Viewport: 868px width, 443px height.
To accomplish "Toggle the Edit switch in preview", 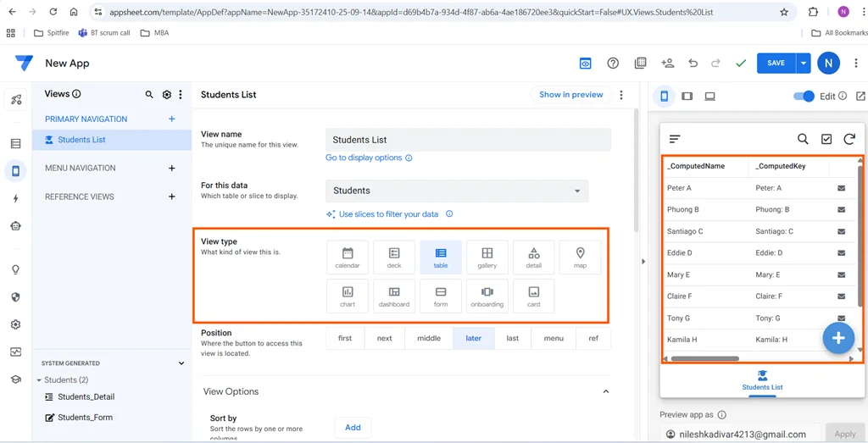I will [804, 97].
